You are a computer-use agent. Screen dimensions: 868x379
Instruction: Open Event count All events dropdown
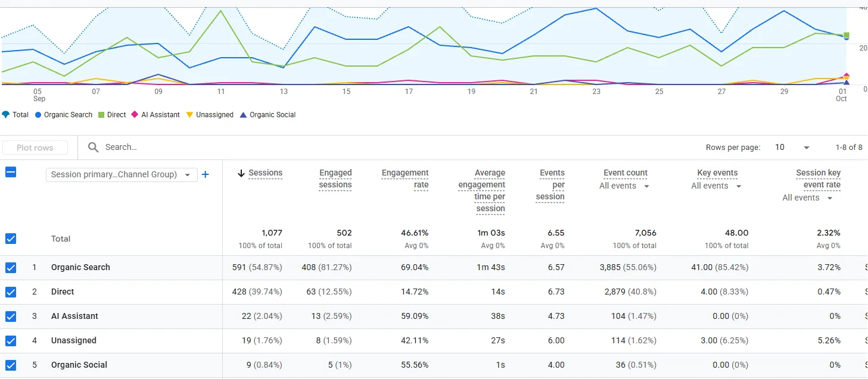coord(624,186)
